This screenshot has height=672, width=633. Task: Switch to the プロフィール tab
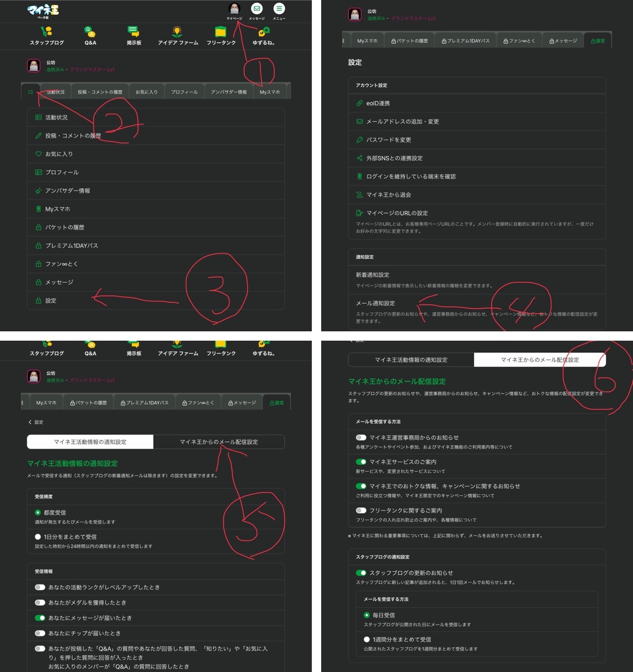coord(184,92)
